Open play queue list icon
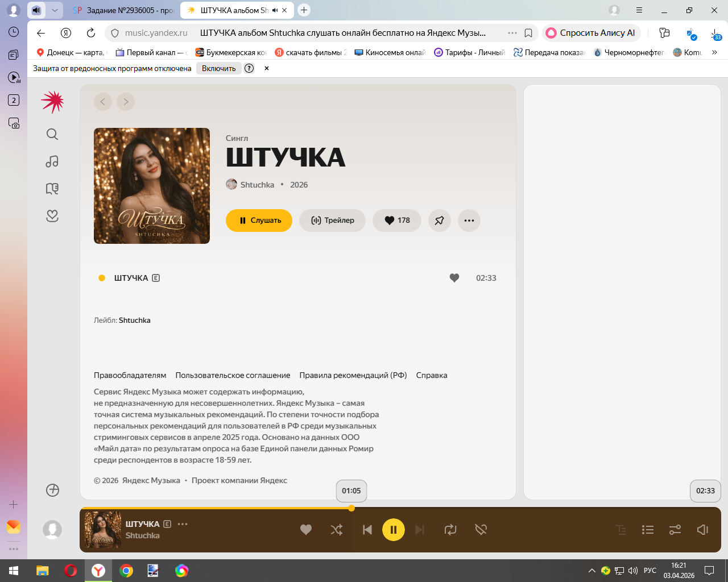The height and width of the screenshot is (582, 728). 648,530
